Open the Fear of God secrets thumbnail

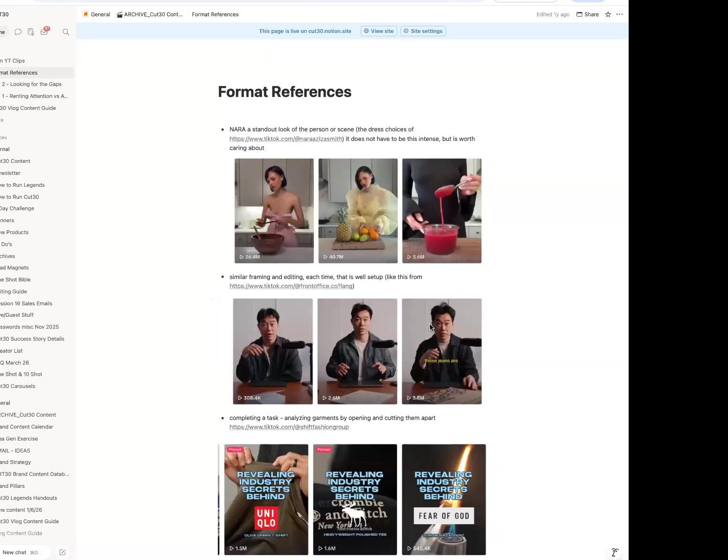coord(444,499)
